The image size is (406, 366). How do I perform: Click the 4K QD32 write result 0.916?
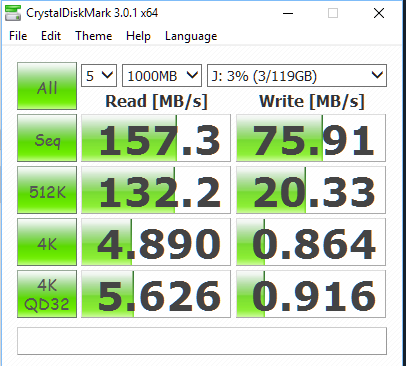[x=311, y=294]
